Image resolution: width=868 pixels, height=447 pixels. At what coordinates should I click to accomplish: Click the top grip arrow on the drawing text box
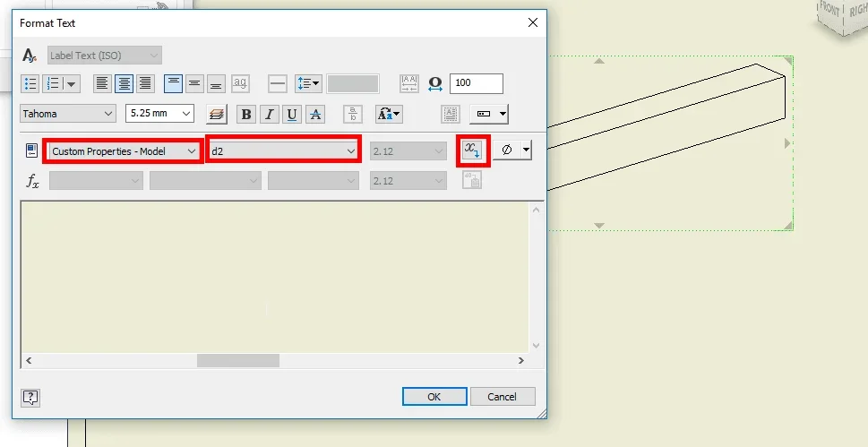click(x=599, y=60)
